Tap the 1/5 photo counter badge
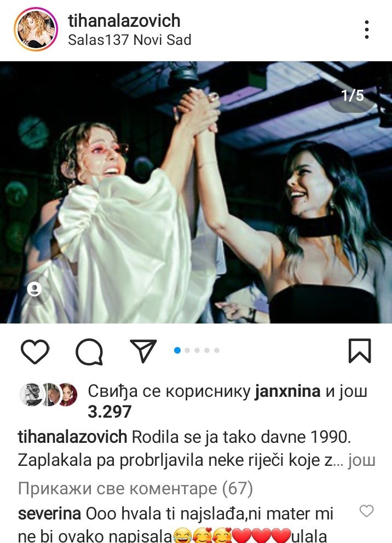This screenshot has height=543, width=392. [352, 95]
